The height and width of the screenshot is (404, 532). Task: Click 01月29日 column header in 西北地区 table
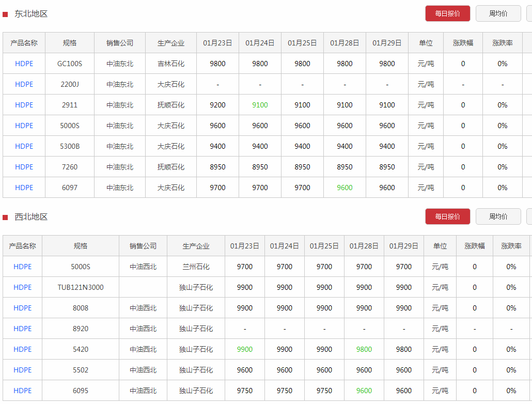[x=404, y=246]
